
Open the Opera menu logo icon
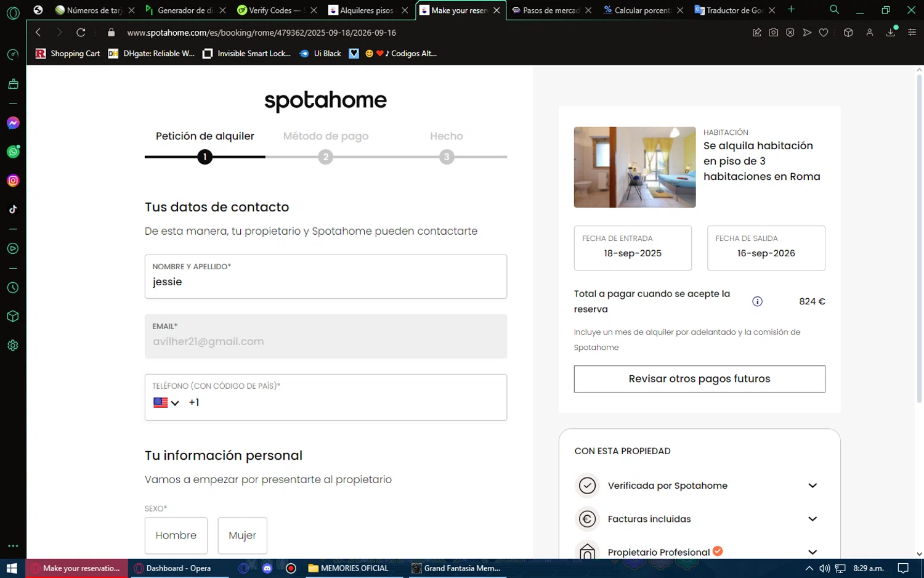13,12
